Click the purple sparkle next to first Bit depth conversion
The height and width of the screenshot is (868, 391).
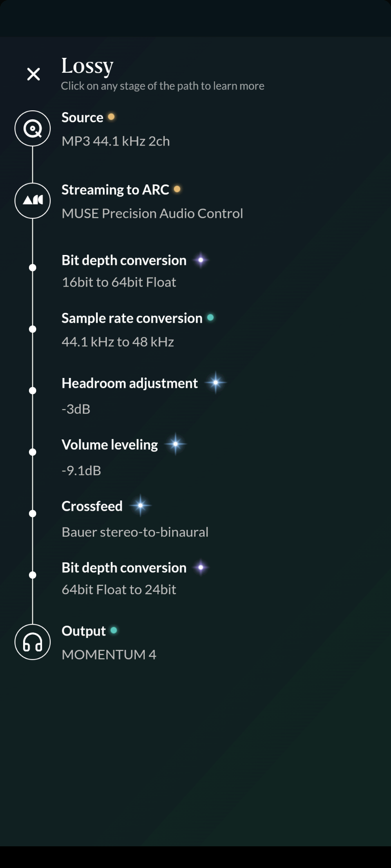click(x=201, y=260)
